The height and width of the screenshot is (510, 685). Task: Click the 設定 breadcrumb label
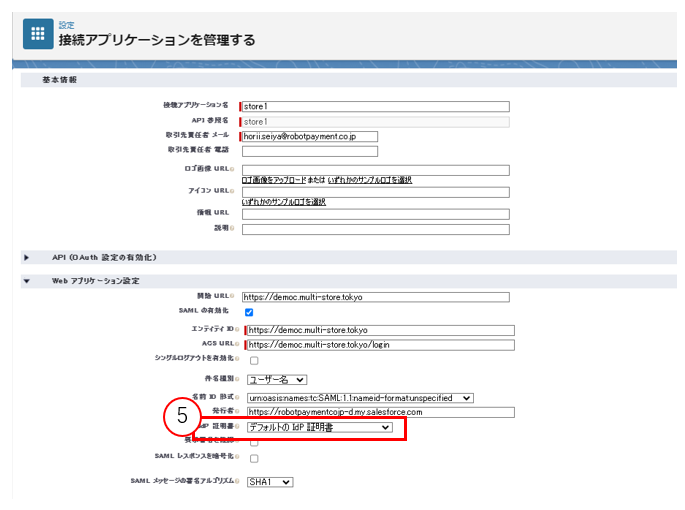tap(66, 24)
